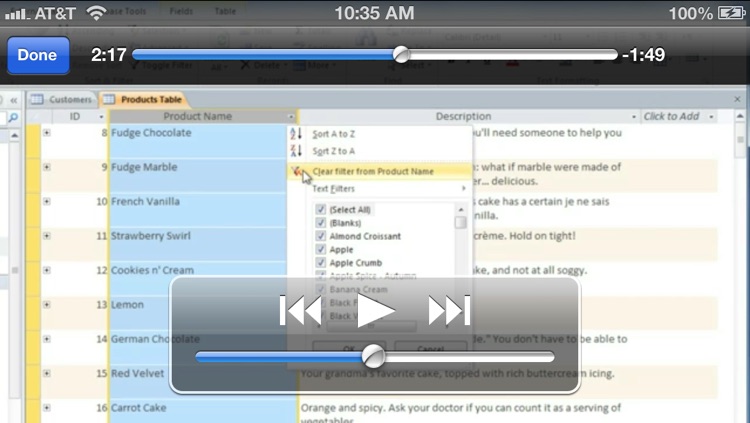Click the video scrubber knob
750x423 pixels.
tap(401, 55)
